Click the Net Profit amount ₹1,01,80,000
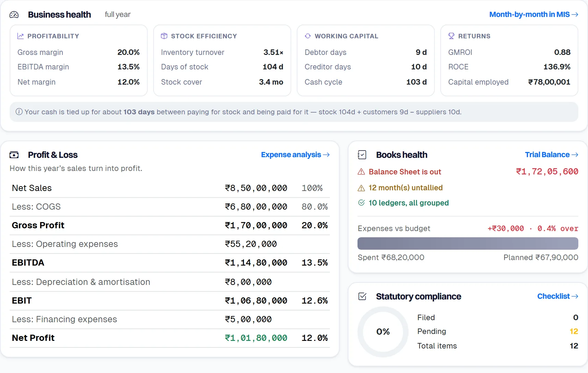Viewport: 588px width, 373px height. coord(256,338)
